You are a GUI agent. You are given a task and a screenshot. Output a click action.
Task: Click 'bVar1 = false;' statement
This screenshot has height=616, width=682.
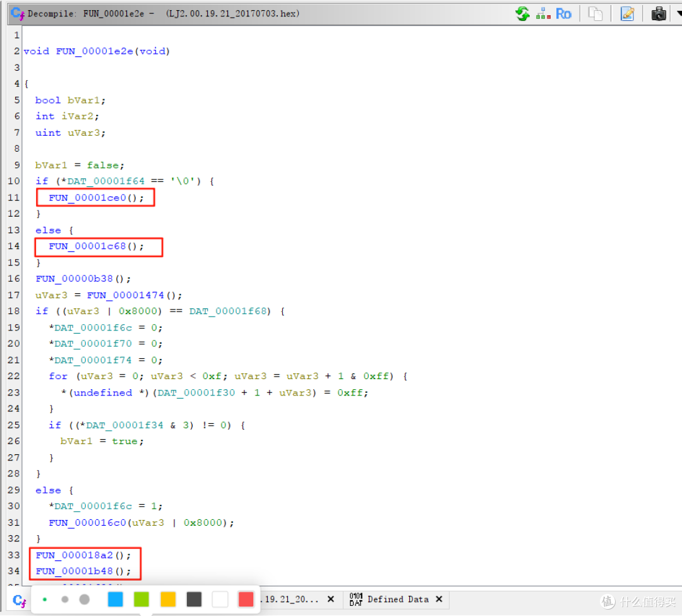(80, 166)
